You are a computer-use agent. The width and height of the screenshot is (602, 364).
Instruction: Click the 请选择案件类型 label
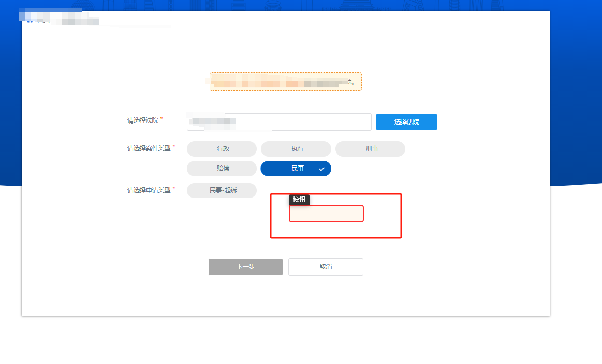click(x=149, y=148)
